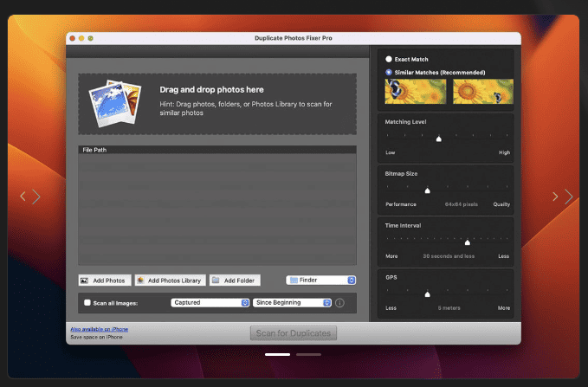Click the folder icon inside Finder dropdown
Viewport: 588px width, 387px height.
coord(294,281)
